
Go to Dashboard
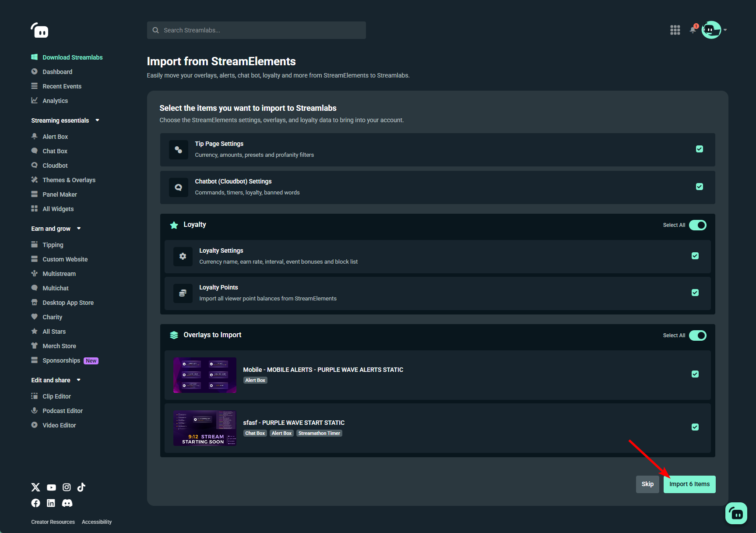click(x=52, y=72)
